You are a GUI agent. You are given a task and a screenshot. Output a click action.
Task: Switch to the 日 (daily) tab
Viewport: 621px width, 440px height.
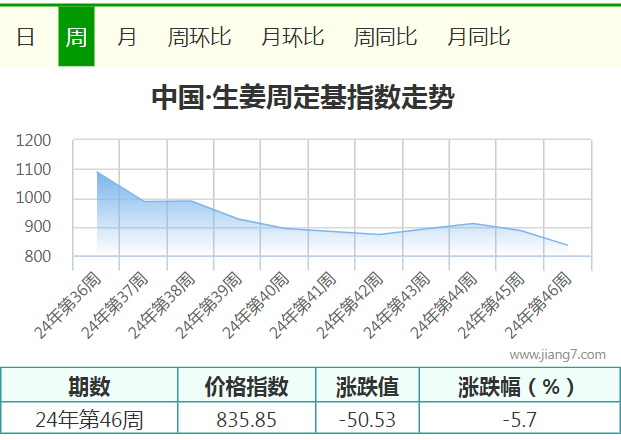click(x=25, y=37)
